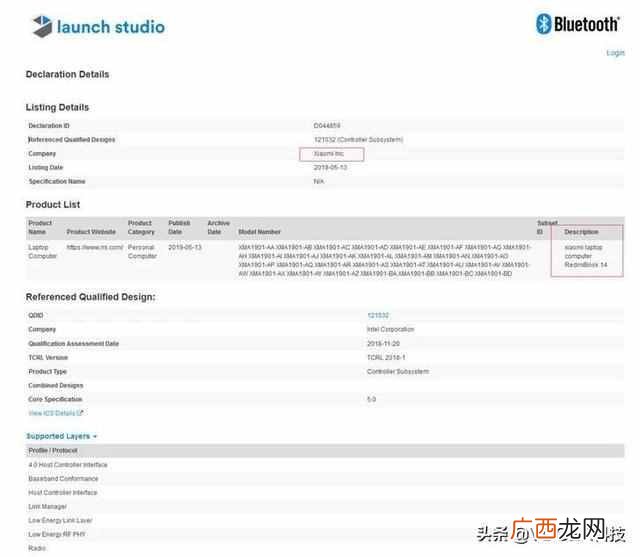The width and height of the screenshot is (640, 557).
Task: Click the 4.0 Host Controller Interface row
Action: click(325, 465)
